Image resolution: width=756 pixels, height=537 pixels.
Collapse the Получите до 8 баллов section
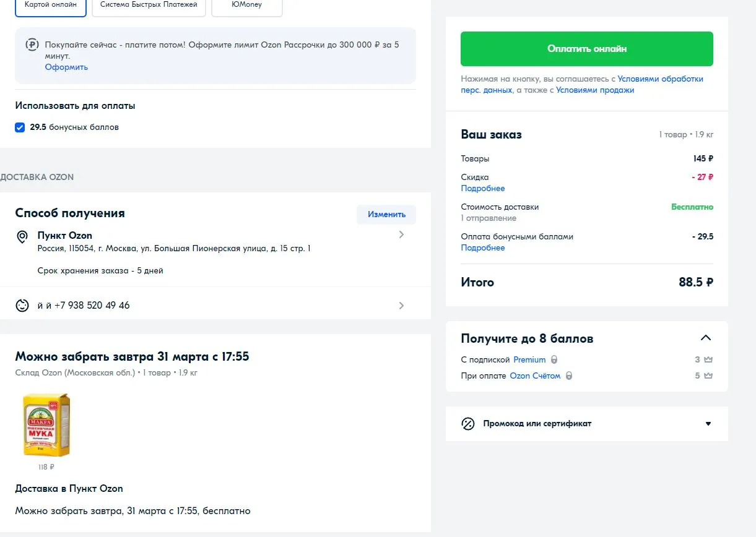click(706, 338)
